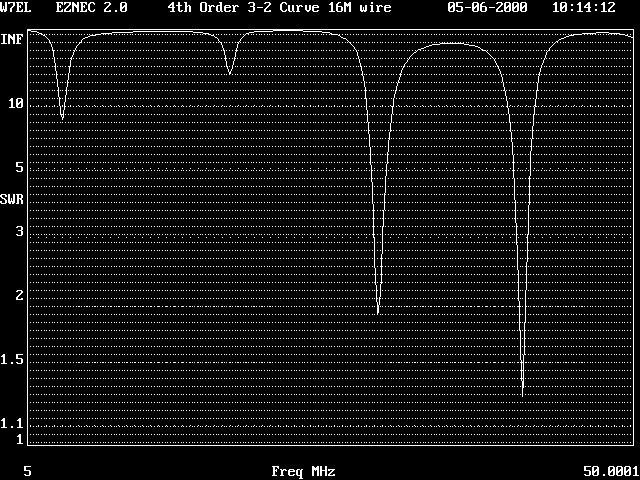
Task: Click the SWR axis value 1
Action: point(20,440)
